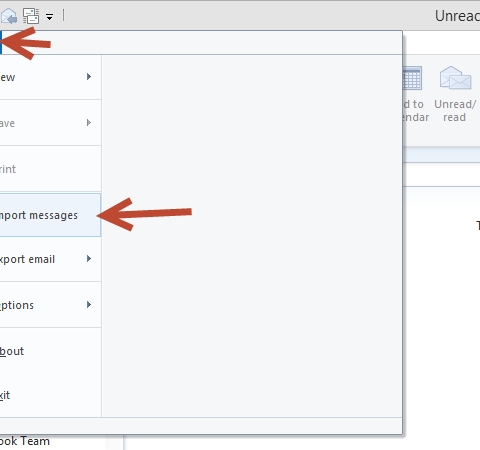Viewport: 480px width, 450px height.
Task: Expand the Export email submenu arrow
Action: click(x=89, y=259)
